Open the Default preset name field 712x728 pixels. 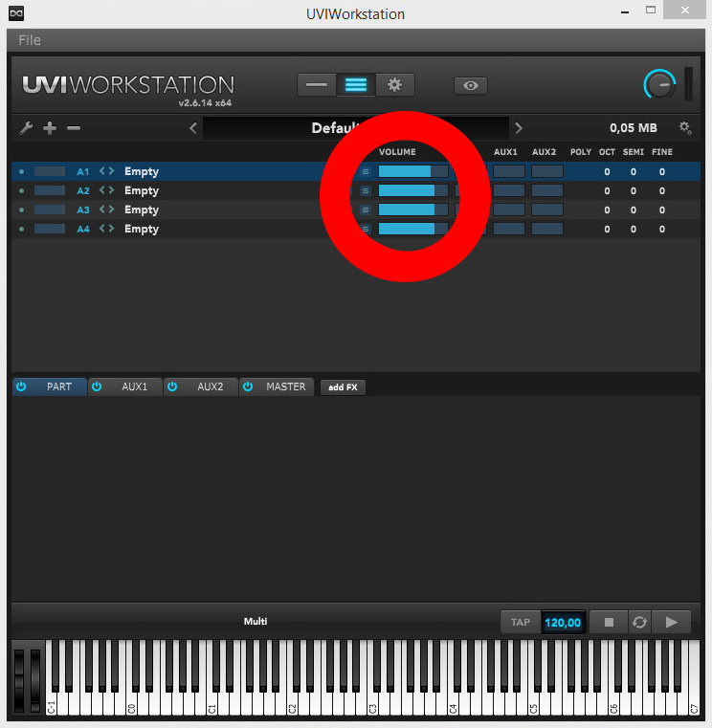356,127
